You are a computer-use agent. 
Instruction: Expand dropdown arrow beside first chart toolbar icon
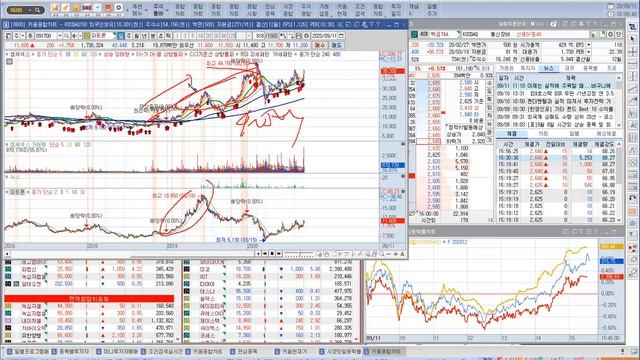click(x=22, y=36)
